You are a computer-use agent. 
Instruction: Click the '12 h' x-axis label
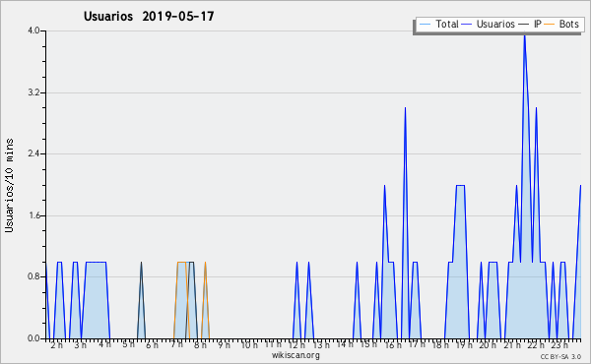296,344
